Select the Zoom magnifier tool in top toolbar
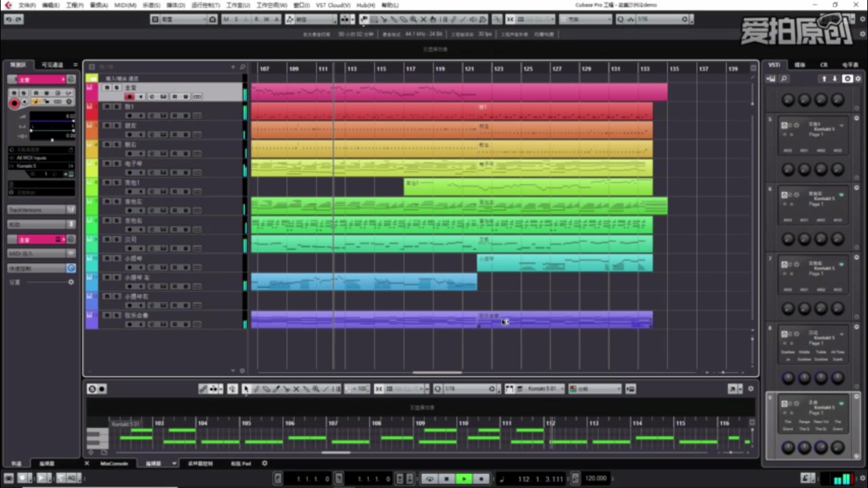 [x=413, y=20]
